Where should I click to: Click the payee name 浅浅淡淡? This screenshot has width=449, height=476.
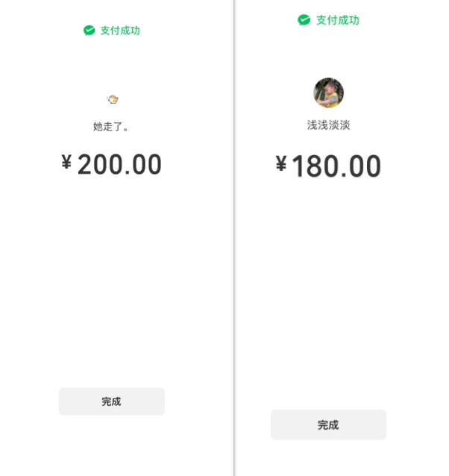pyautogui.click(x=329, y=125)
